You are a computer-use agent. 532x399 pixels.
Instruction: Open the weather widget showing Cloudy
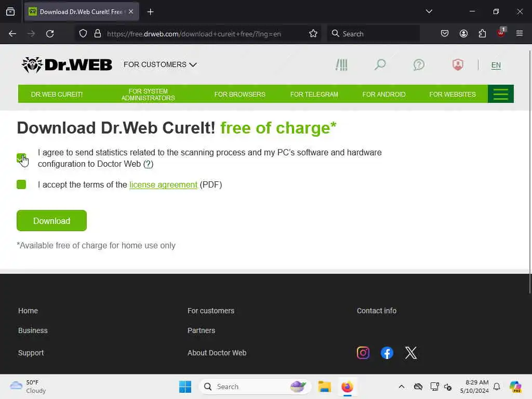[28, 387]
